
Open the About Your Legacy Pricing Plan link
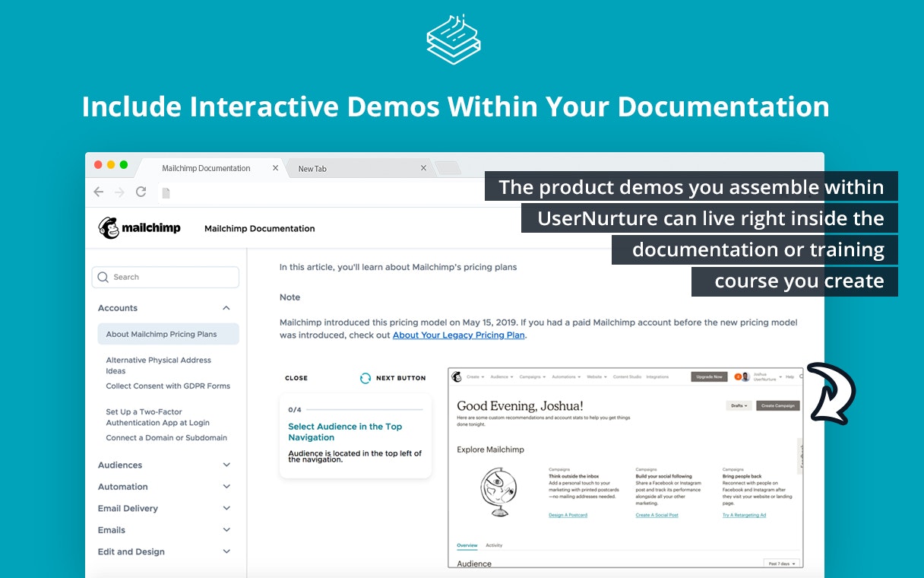coord(458,335)
